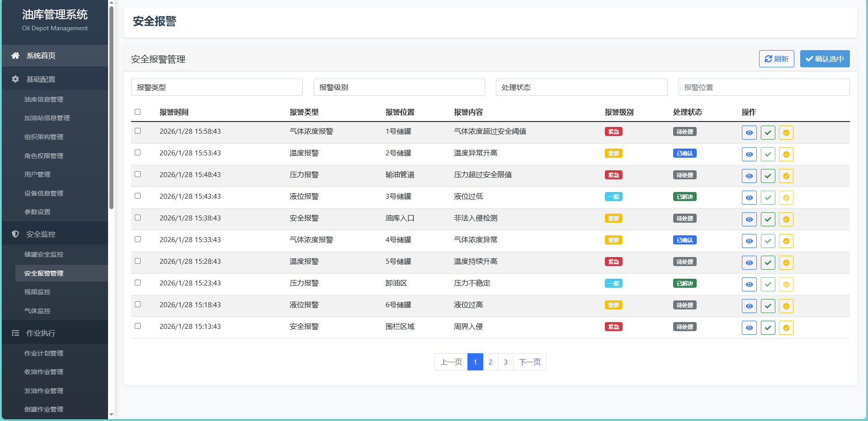868x421 pixels.
Task: Click green checkmark confirm icon for 输油管道 alarm
Action: [768, 176]
